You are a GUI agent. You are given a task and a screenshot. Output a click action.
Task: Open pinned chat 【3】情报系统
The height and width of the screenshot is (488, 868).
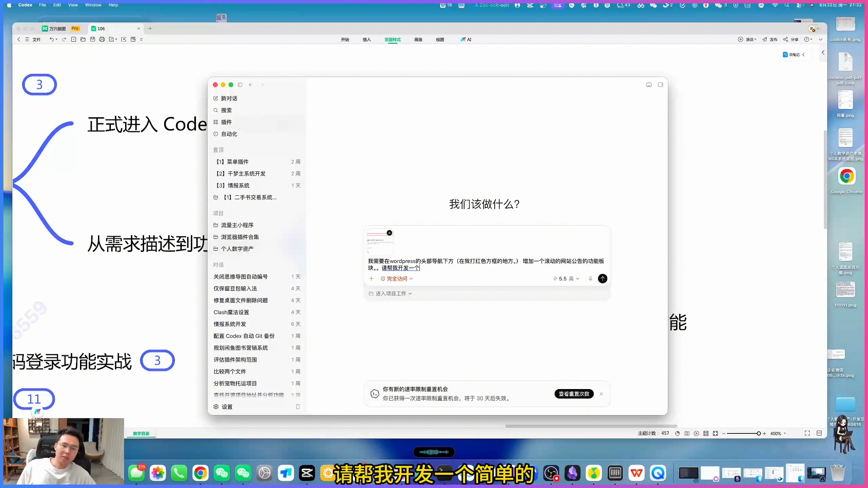coord(258,185)
